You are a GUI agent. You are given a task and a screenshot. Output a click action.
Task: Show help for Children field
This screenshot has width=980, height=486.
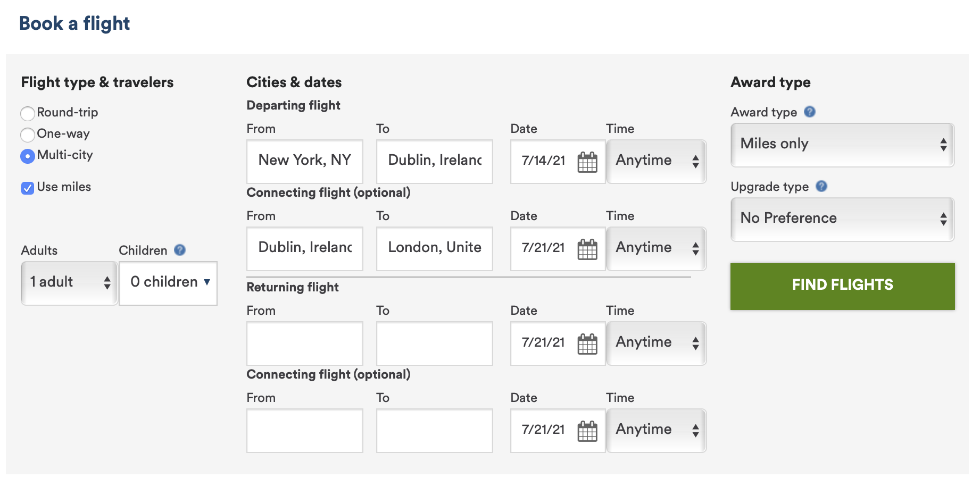[x=180, y=250]
